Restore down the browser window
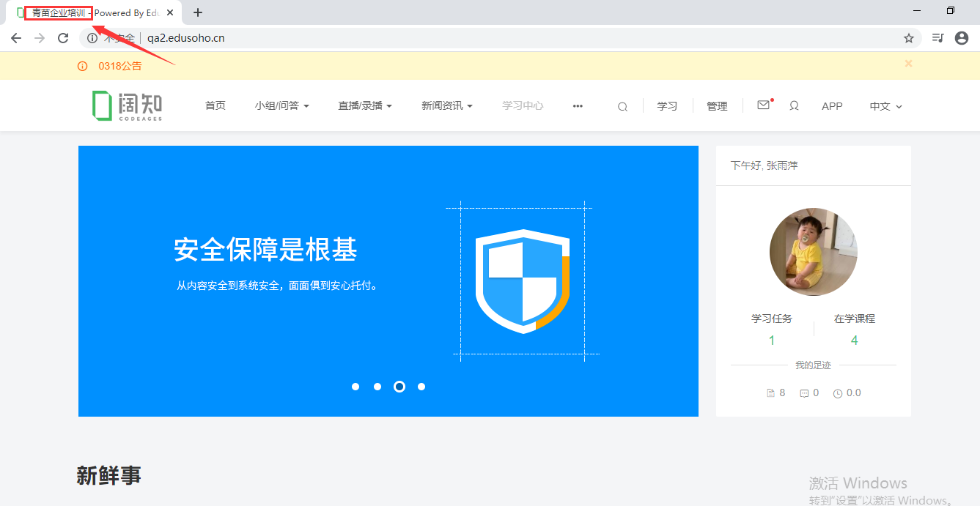This screenshot has width=980, height=506. 951,11
